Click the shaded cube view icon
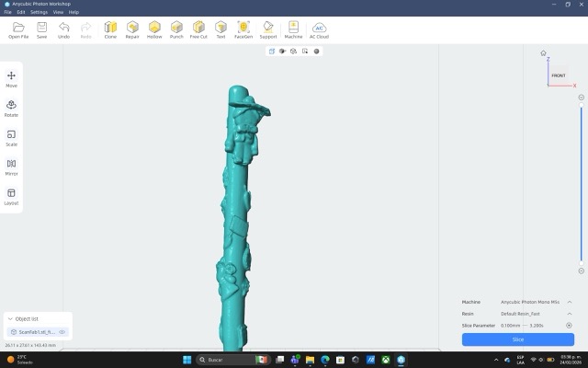The image size is (588, 368). point(282,52)
